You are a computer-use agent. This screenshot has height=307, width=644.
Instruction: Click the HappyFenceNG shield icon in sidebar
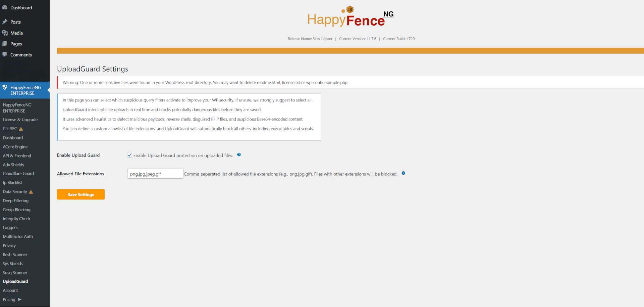(5, 87)
